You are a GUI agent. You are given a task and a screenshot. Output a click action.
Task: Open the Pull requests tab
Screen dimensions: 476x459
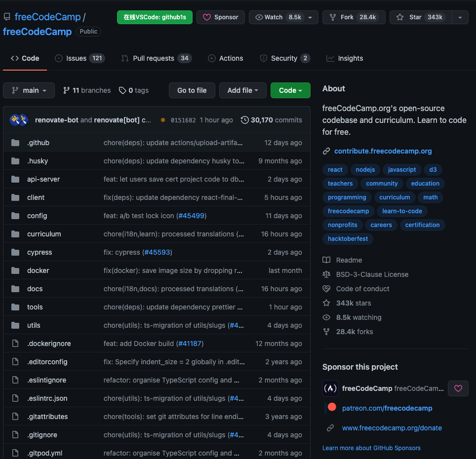point(157,58)
